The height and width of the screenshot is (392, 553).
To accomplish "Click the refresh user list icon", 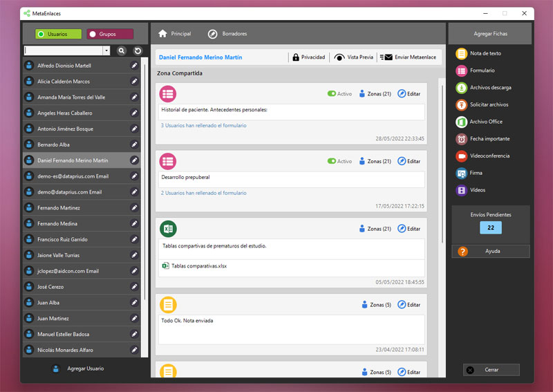I will tap(138, 50).
